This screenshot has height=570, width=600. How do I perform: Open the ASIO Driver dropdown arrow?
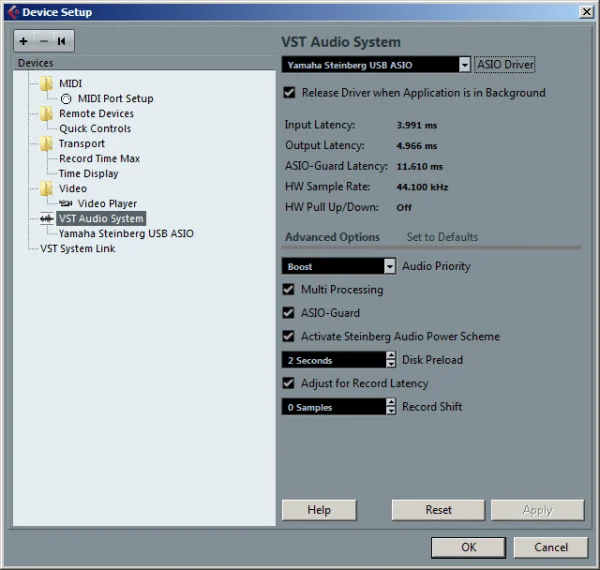pyautogui.click(x=464, y=65)
